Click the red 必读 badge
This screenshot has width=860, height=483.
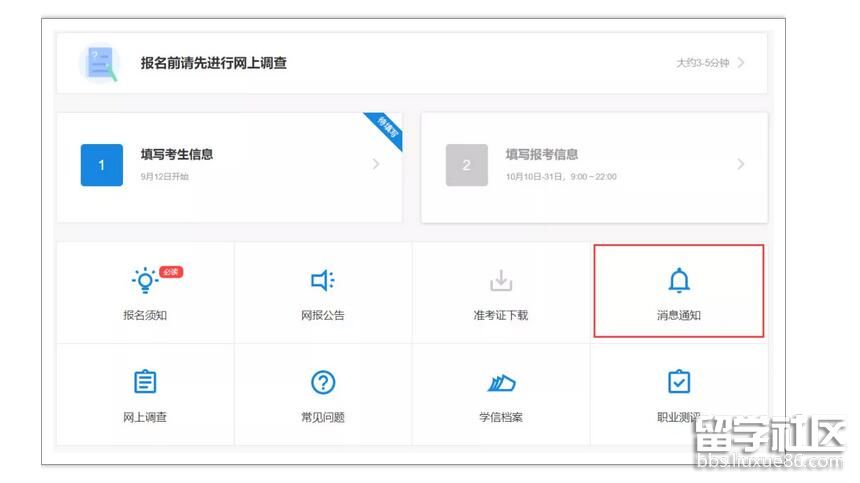tap(170, 272)
